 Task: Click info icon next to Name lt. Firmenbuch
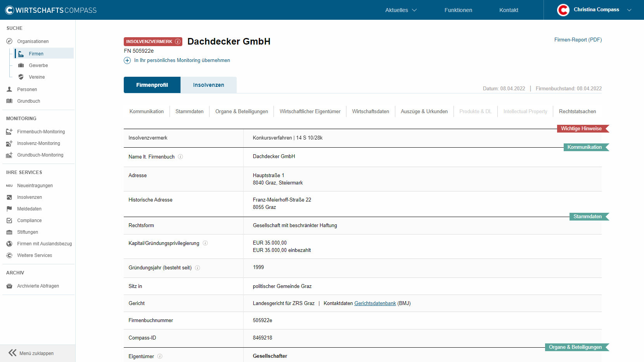point(180,157)
